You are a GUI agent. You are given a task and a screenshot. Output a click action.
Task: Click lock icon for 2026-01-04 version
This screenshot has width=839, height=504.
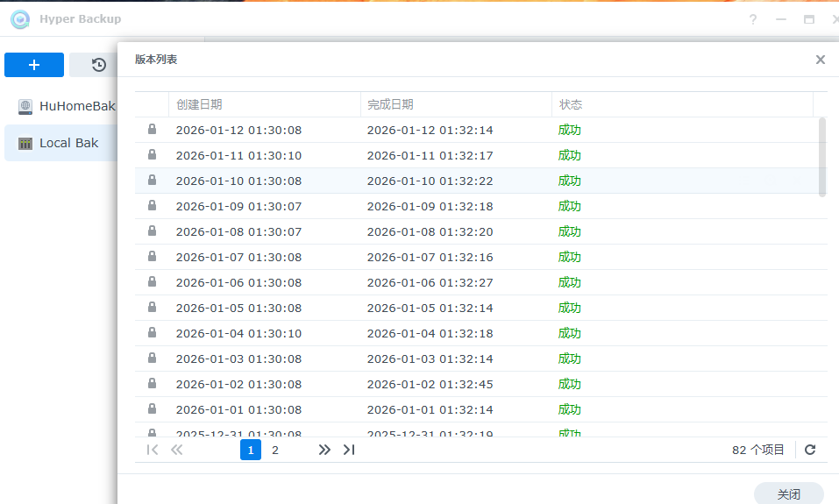coord(152,332)
